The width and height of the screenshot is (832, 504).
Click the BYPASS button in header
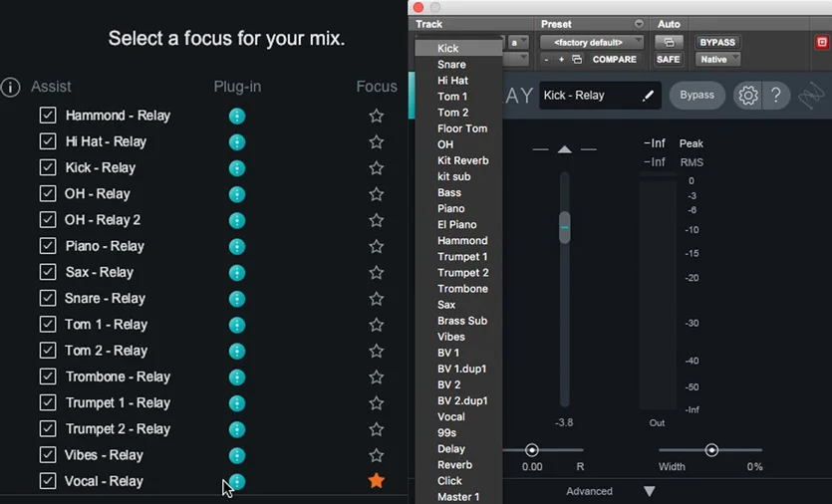(x=717, y=43)
